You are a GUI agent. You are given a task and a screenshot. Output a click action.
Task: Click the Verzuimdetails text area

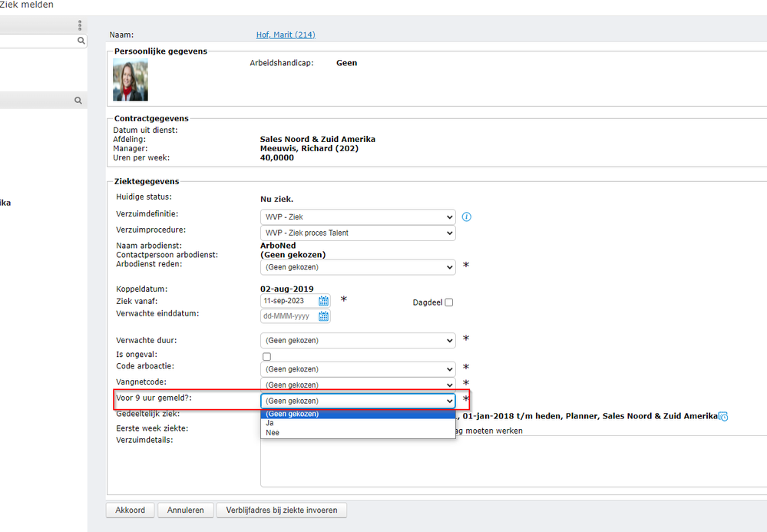click(514, 461)
